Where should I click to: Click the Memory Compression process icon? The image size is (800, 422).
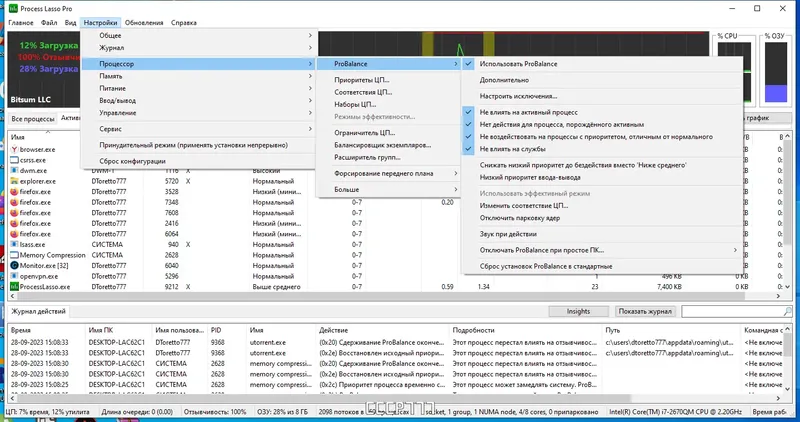click(14, 255)
